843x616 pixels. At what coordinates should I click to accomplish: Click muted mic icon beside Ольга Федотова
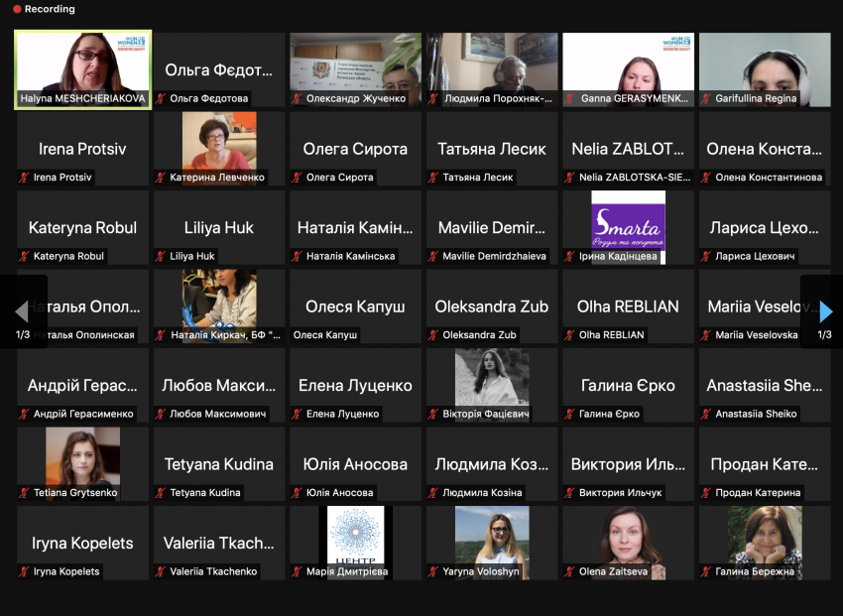pyautogui.click(x=161, y=98)
